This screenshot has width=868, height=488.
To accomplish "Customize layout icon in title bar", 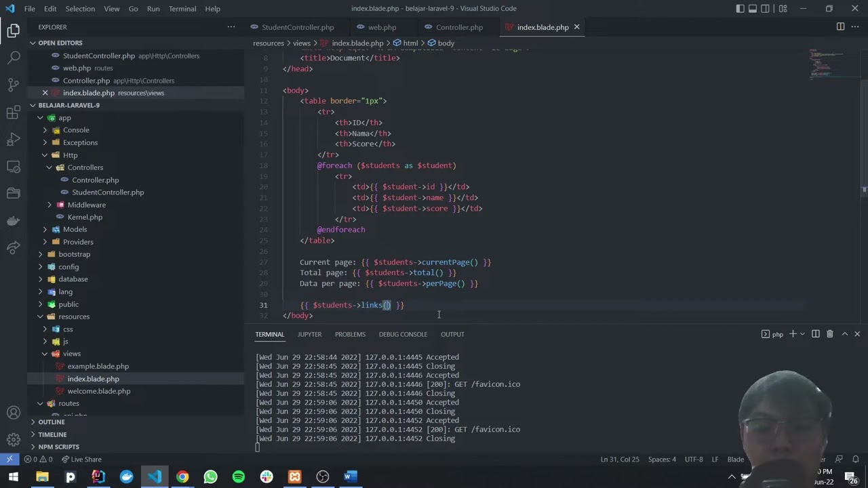I will pyautogui.click(x=783, y=9).
